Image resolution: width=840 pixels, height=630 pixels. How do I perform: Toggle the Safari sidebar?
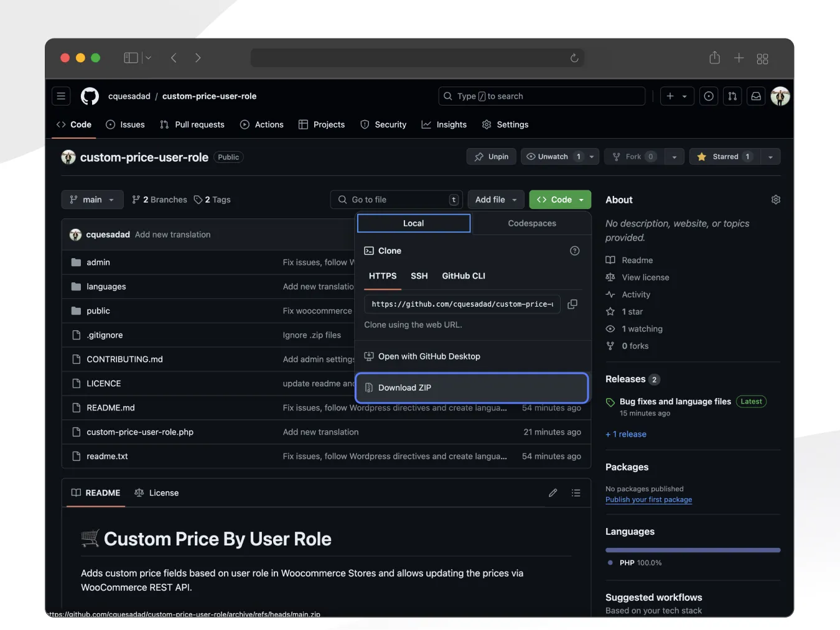[x=131, y=58]
